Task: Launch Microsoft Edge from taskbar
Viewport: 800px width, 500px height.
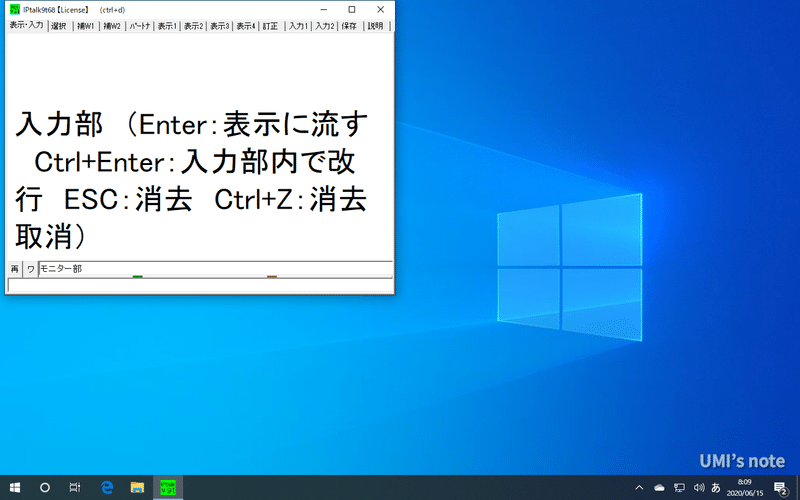Action: [107, 488]
